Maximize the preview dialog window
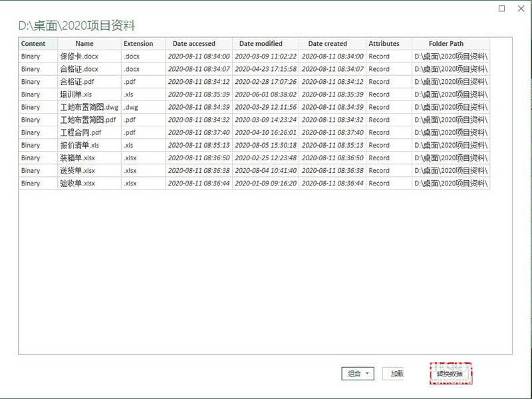The width and height of the screenshot is (532, 399). point(502,9)
